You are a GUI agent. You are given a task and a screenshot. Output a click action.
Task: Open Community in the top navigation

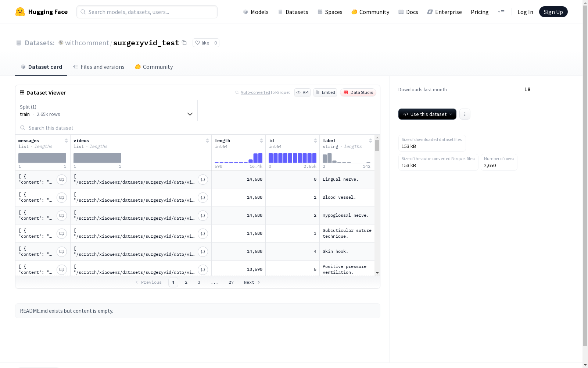[370, 12]
